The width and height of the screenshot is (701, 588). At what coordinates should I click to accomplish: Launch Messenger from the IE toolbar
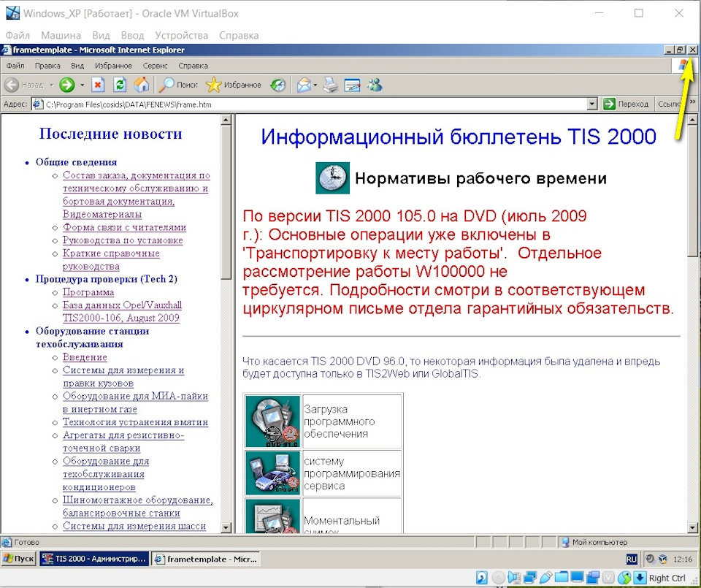pyautogui.click(x=375, y=85)
